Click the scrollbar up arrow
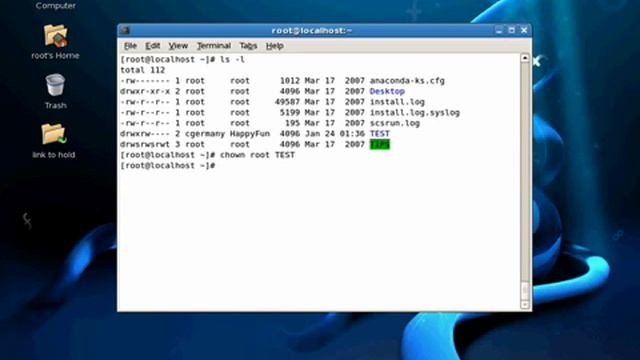Viewport: 640px width, 360px height. point(525,58)
